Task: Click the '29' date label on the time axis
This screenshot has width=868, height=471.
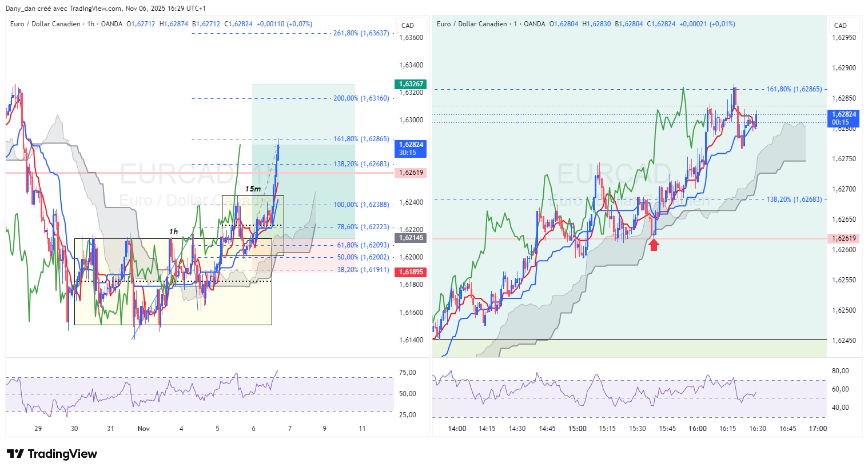Action: point(38,429)
